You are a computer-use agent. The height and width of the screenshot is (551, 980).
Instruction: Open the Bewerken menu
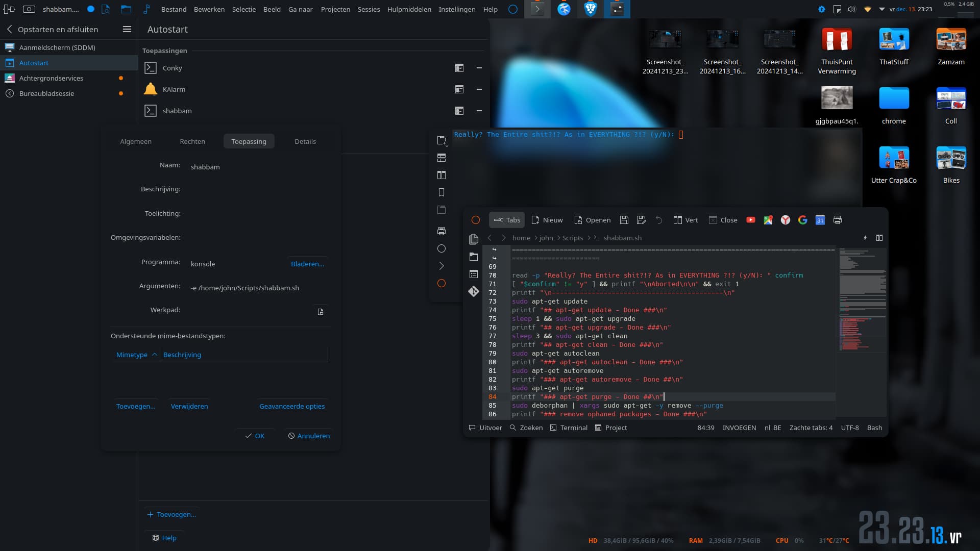(209, 9)
